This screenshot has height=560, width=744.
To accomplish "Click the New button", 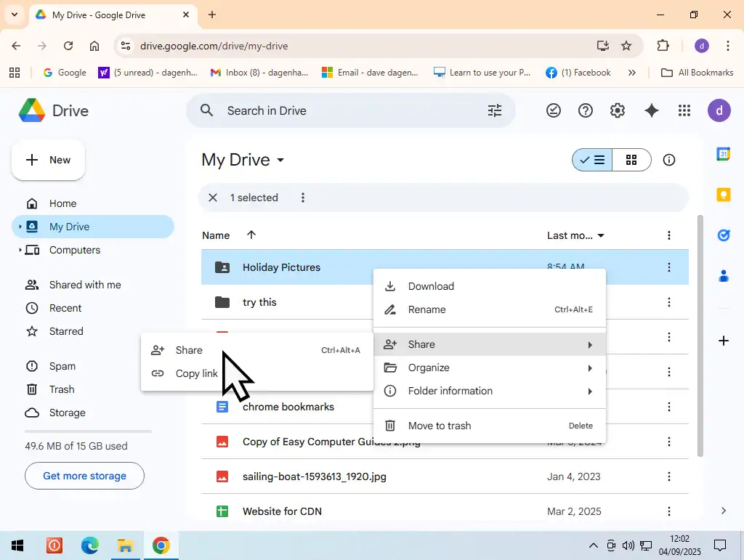I will [48, 160].
